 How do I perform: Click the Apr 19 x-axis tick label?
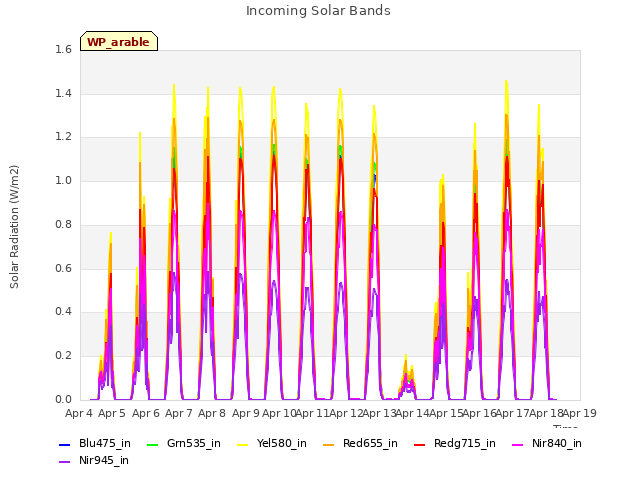tap(580, 413)
